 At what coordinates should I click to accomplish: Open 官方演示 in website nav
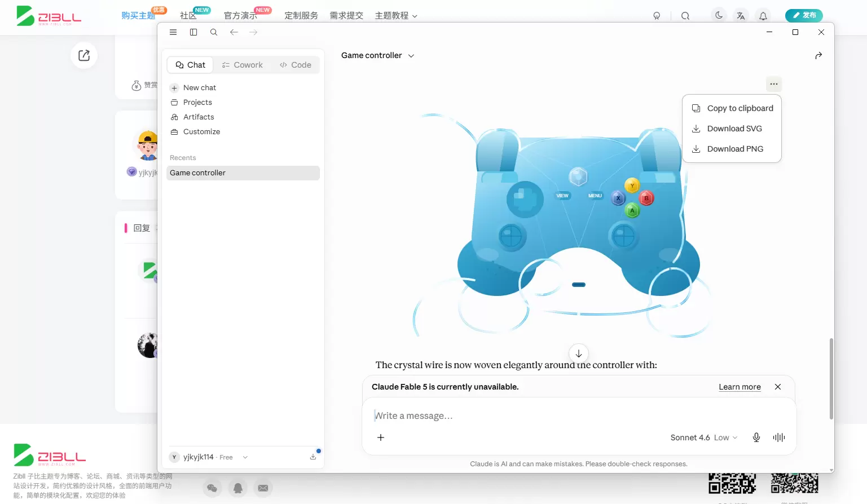[x=240, y=16]
